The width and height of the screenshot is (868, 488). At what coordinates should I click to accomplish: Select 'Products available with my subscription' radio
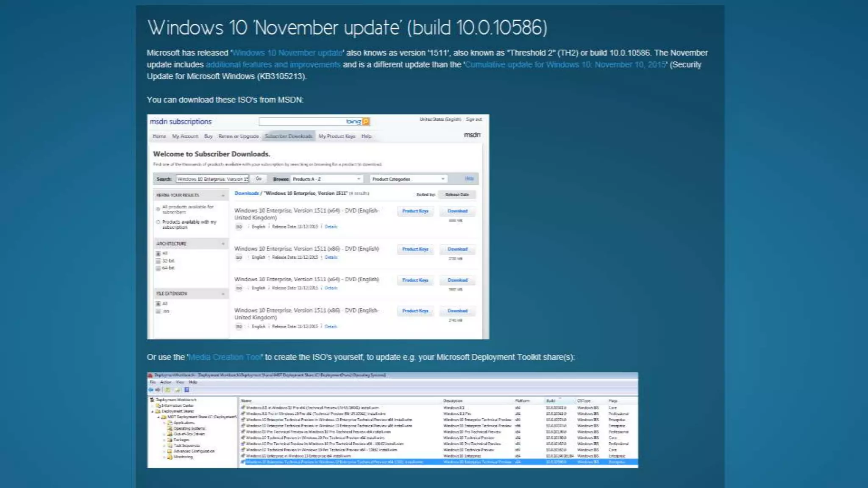click(158, 222)
